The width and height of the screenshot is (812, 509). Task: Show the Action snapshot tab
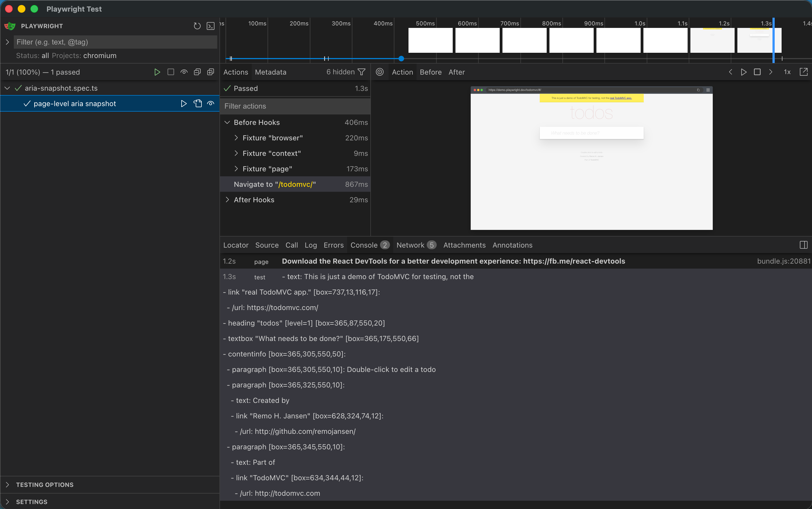coord(402,72)
